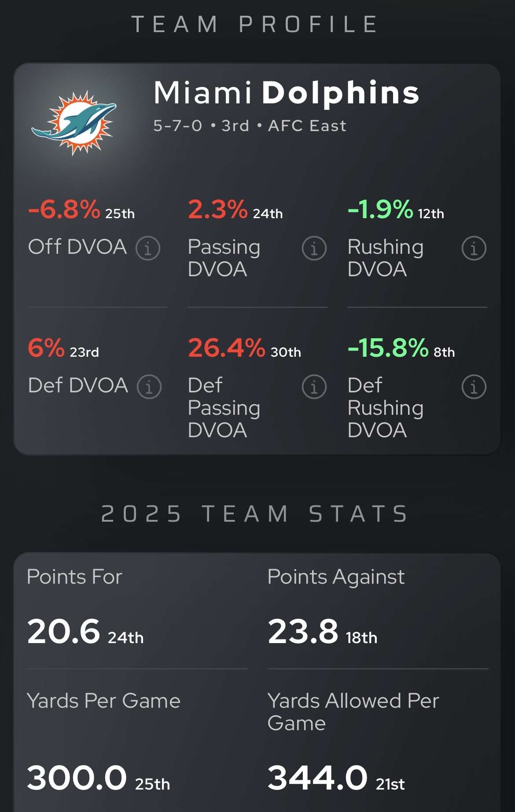Open Passing DVOA info icon

314,248
